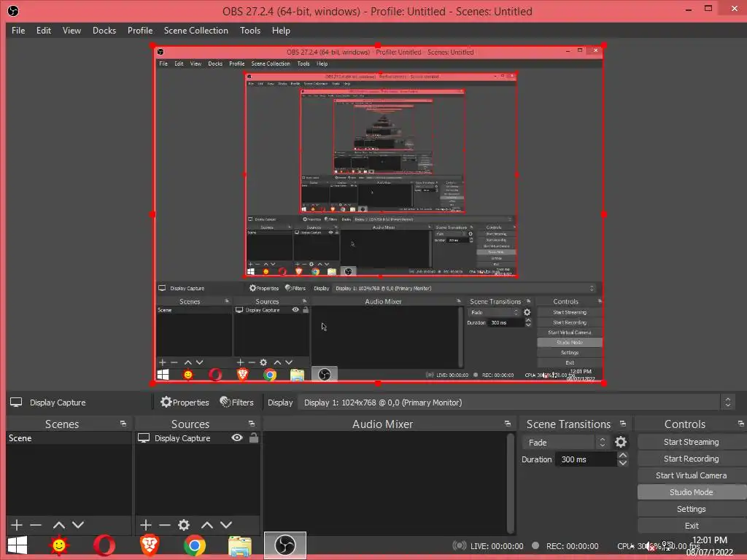747x560 pixels.
Task: Move source up with arrow
Action: tap(206, 525)
